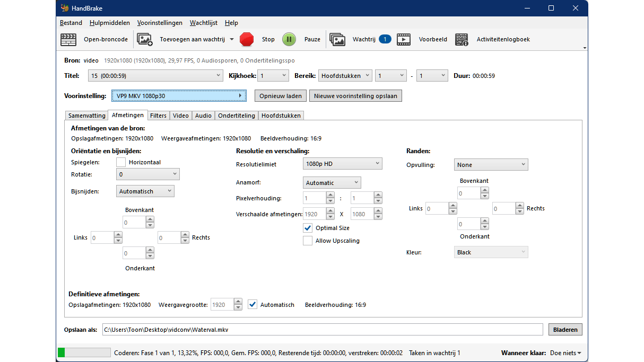This screenshot has height=362, width=644.
Task: Switch to the Ondertiteling tab
Action: (237, 116)
